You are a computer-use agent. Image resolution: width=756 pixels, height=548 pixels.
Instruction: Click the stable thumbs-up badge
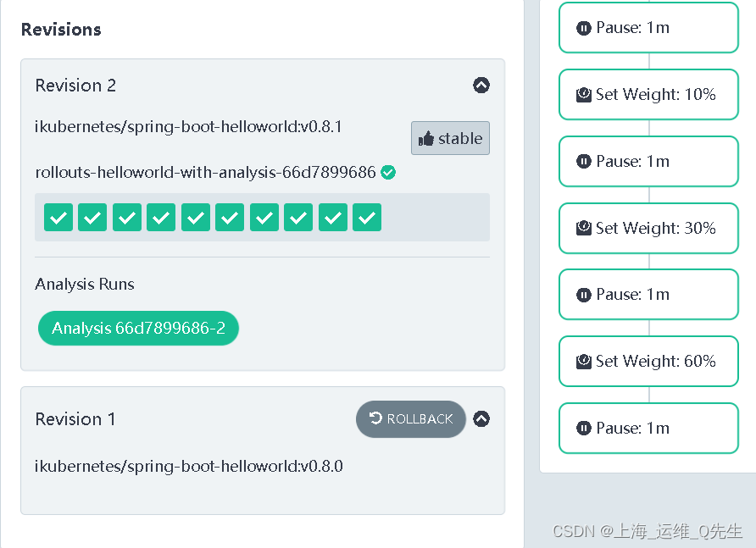click(x=450, y=138)
